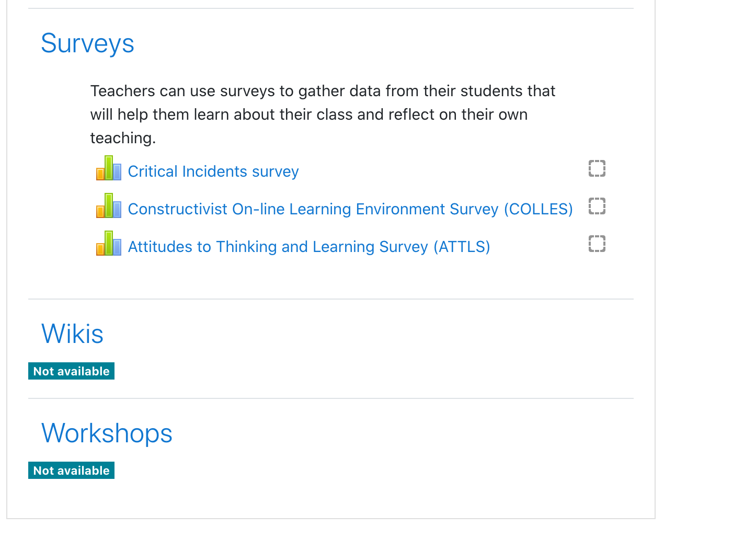Tick the completion box for COLLES survey
756x550 pixels.
(597, 206)
